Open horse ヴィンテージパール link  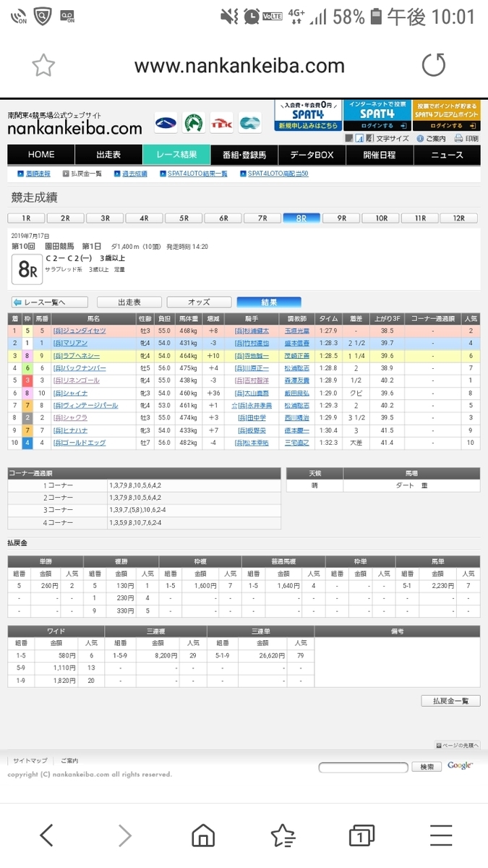[x=85, y=406]
